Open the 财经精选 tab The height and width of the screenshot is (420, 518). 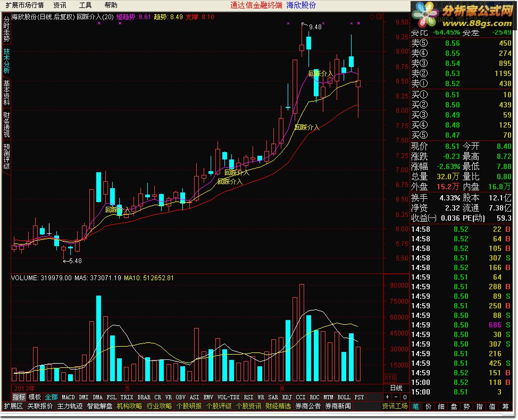click(278, 406)
